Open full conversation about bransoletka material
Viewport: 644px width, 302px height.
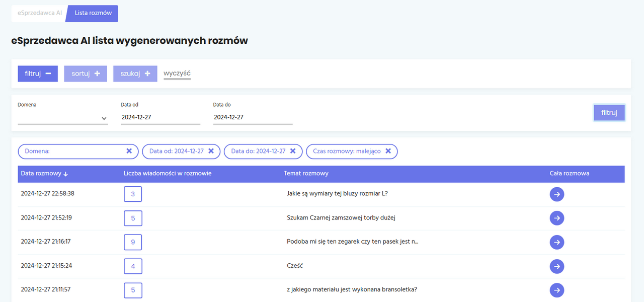click(556, 290)
